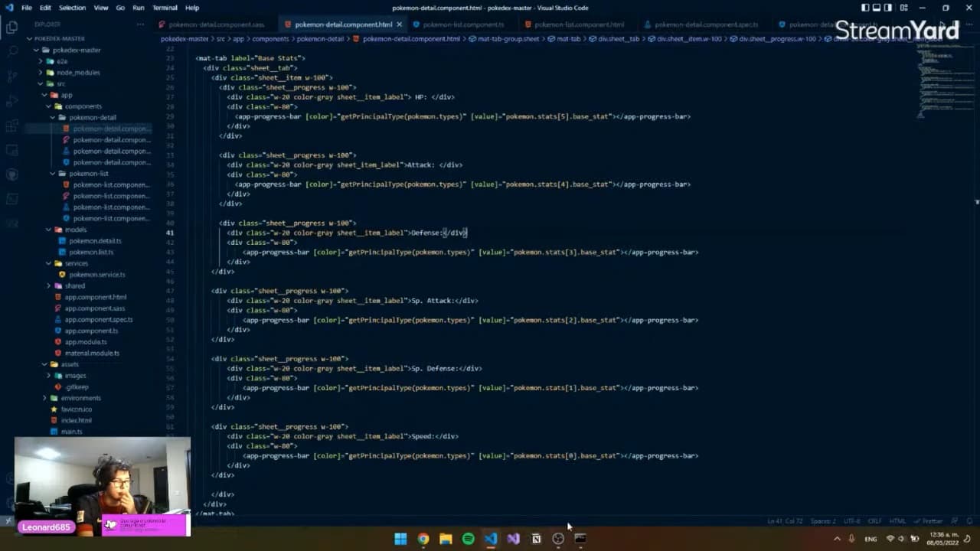
Task: Open Source Control view in activity bar
Action: pyautogui.click(x=12, y=76)
